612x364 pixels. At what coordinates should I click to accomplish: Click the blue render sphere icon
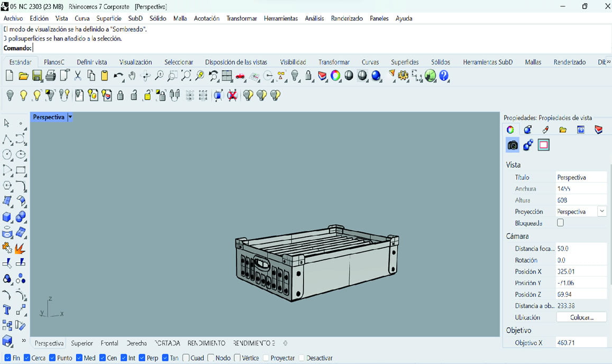click(x=376, y=75)
